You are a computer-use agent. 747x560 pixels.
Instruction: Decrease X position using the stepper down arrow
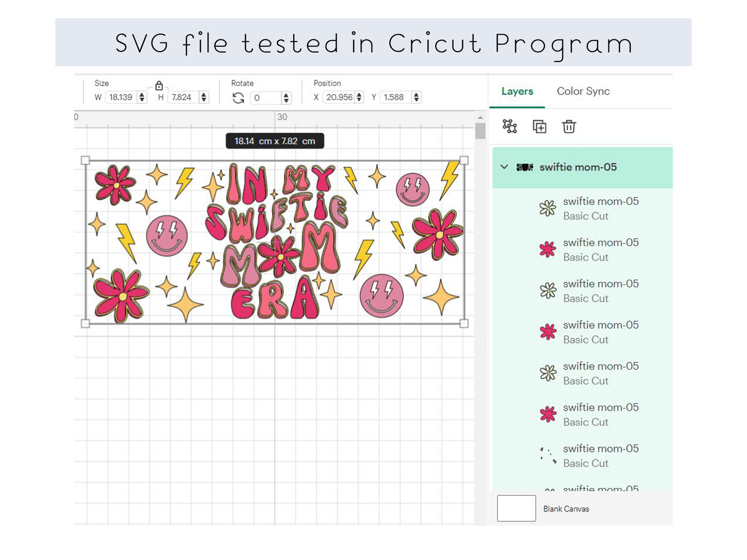(x=359, y=100)
